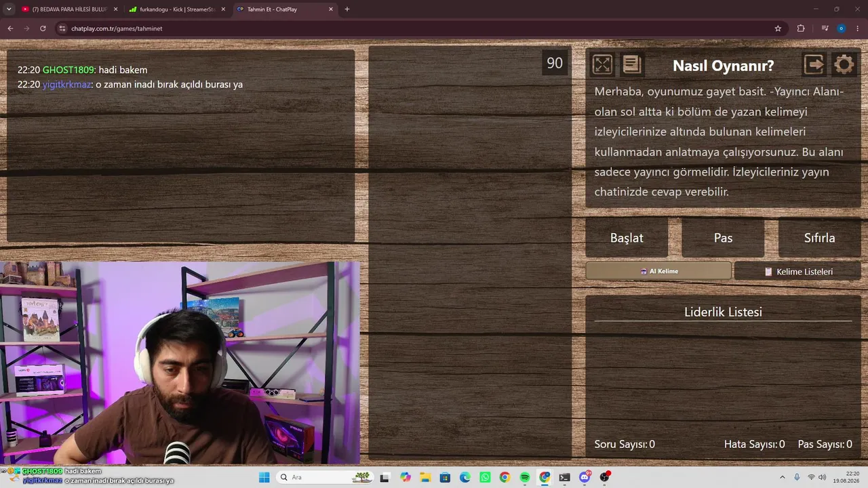
Task: Click the exit arrow icon in game header
Action: (814, 64)
